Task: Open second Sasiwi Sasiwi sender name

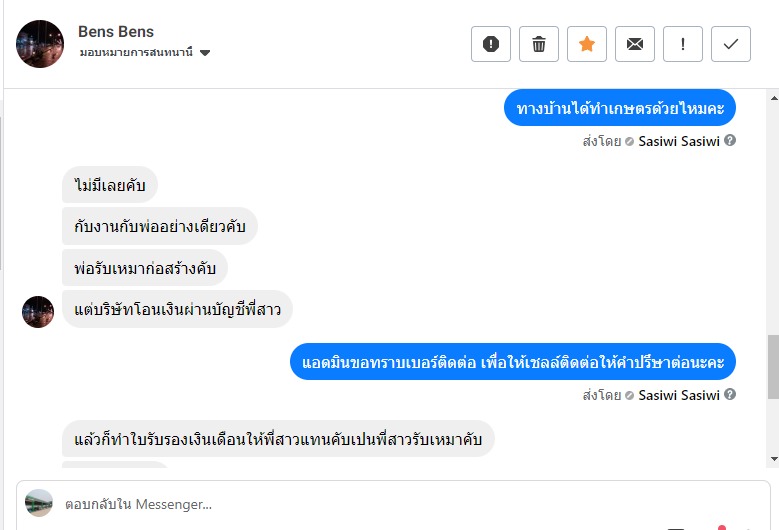Action: 679,395
